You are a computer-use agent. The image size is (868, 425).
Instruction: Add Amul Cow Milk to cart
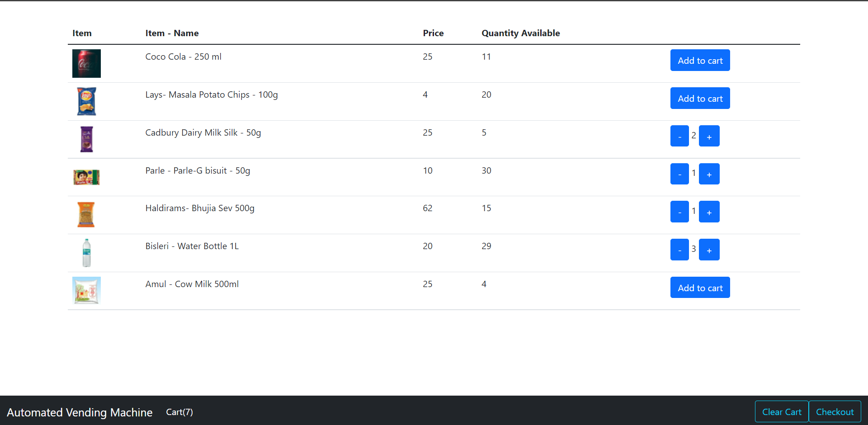click(700, 288)
